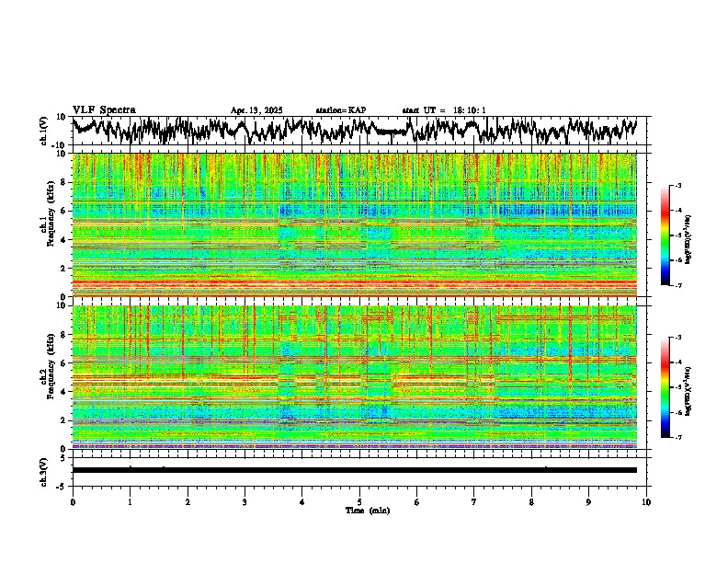The height and width of the screenshot is (563, 728).
Task: Click the "-7" label on ch.1 color scale
Action: click(678, 285)
